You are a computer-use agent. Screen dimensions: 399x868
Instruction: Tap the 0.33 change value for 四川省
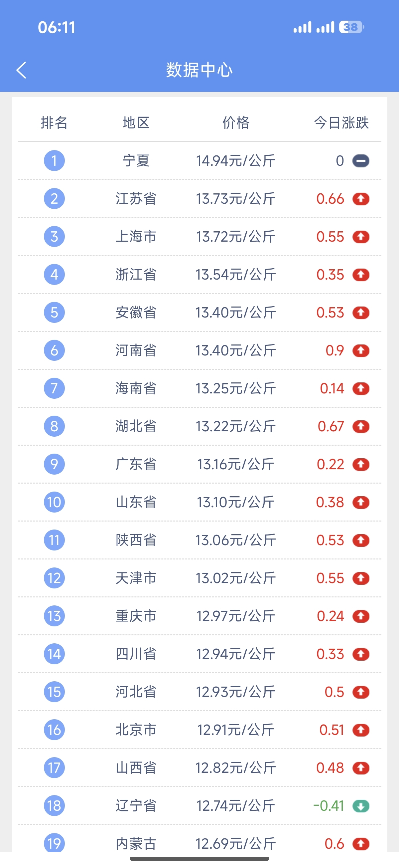(x=330, y=654)
